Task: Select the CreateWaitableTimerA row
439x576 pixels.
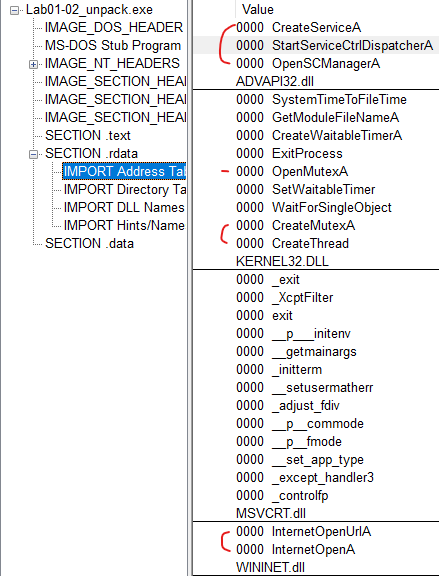Action: [316, 136]
